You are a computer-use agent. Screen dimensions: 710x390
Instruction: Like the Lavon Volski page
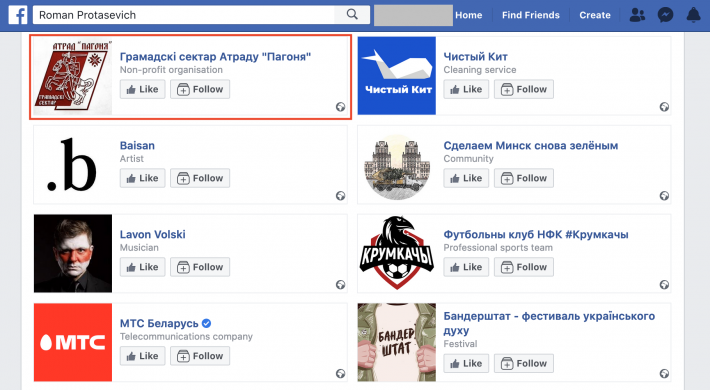(x=142, y=267)
